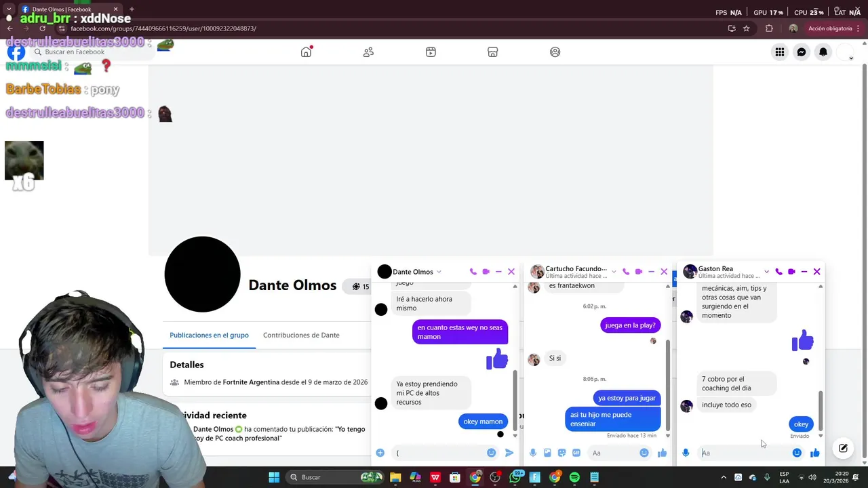Image resolution: width=868 pixels, height=488 pixels.
Task: Bookmark this page with the star icon
Action: click(746, 28)
